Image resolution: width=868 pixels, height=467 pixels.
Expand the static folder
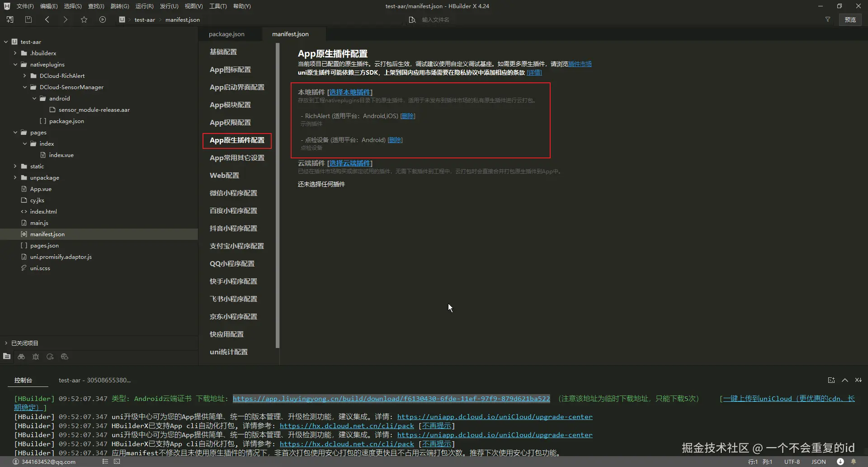(x=15, y=166)
